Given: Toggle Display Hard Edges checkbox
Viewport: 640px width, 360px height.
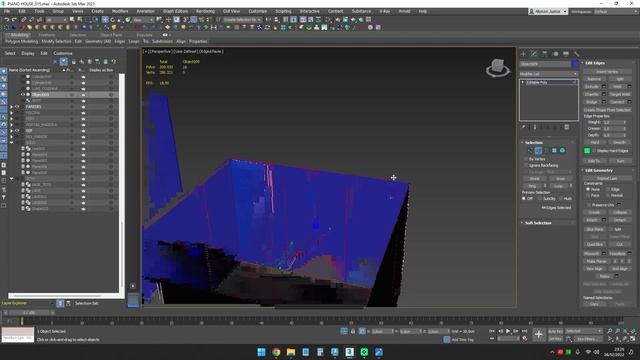Looking at the screenshot, I should pos(594,151).
